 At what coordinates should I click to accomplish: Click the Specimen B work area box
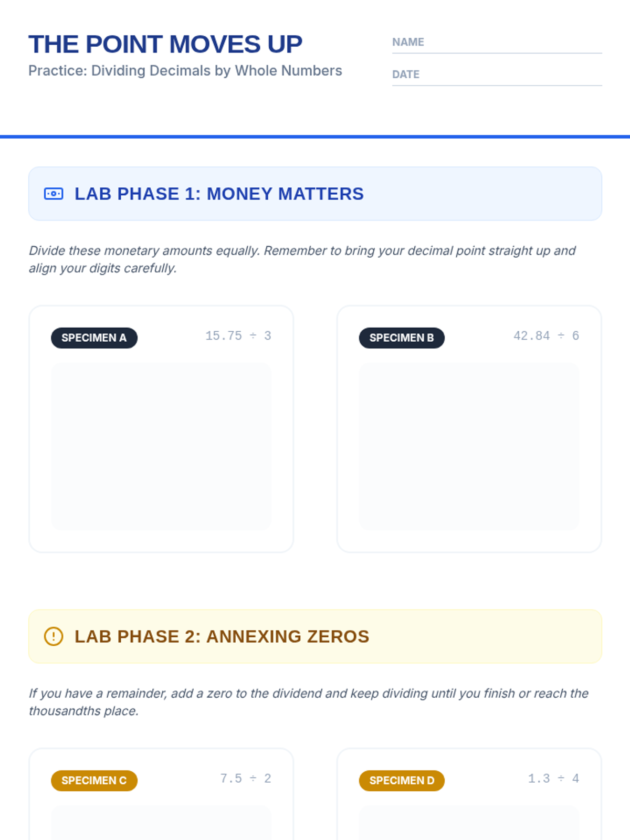469,446
